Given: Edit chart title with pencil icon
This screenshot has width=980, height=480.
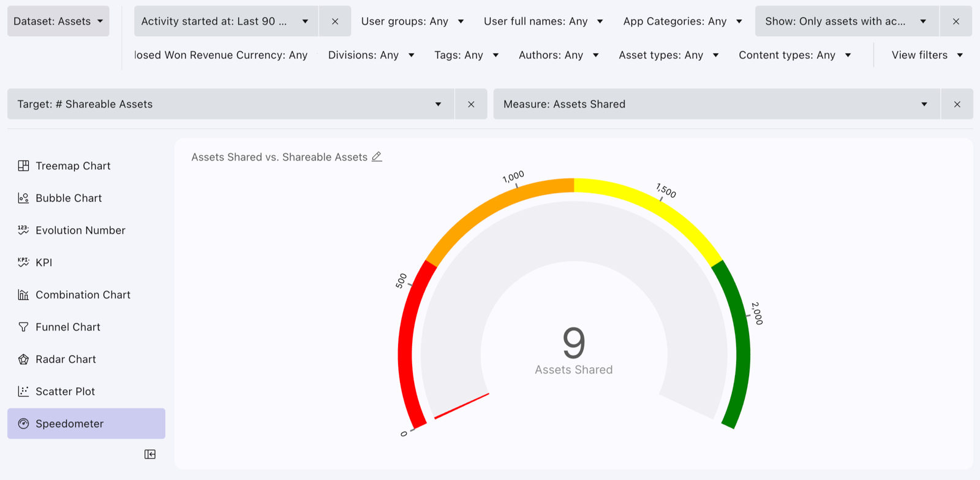Looking at the screenshot, I should point(377,157).
